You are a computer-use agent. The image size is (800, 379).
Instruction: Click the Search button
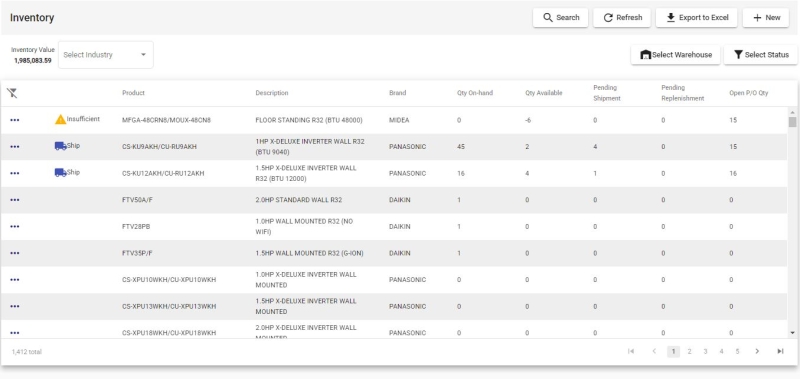[x=560, y=17]
